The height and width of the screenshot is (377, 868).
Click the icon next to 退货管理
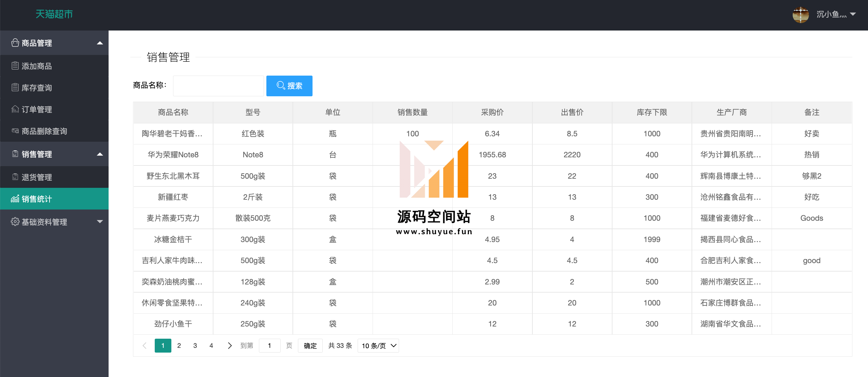tap(15, 177)
